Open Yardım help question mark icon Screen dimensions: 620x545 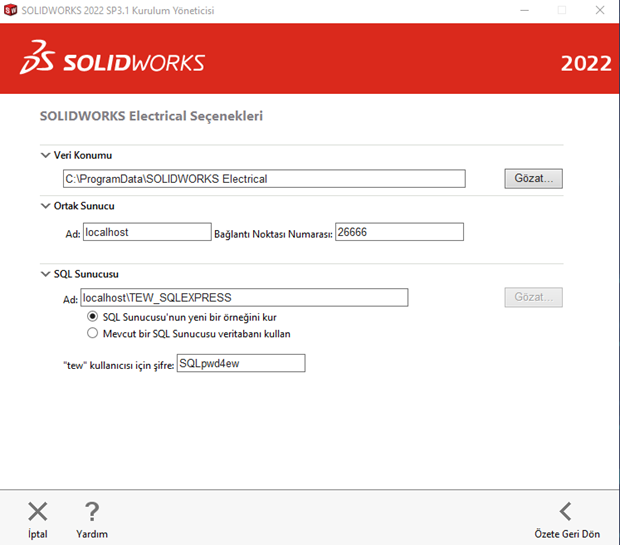point(91,512)
